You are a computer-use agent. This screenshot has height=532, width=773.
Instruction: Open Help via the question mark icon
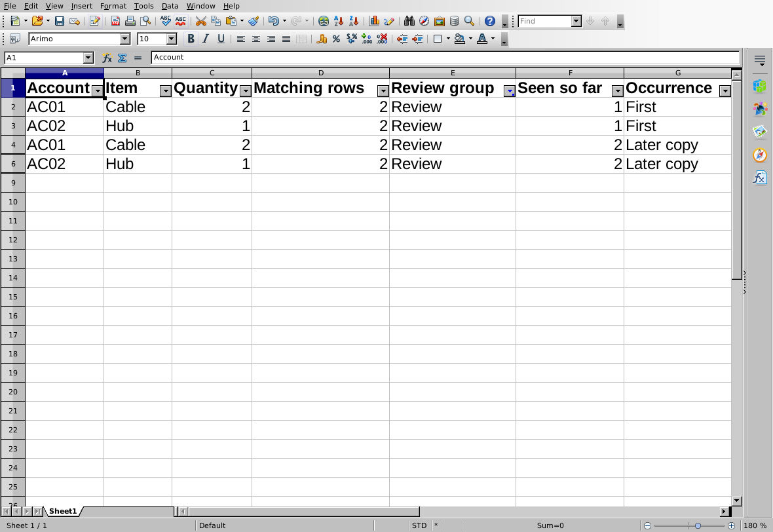tap(489, 21)
